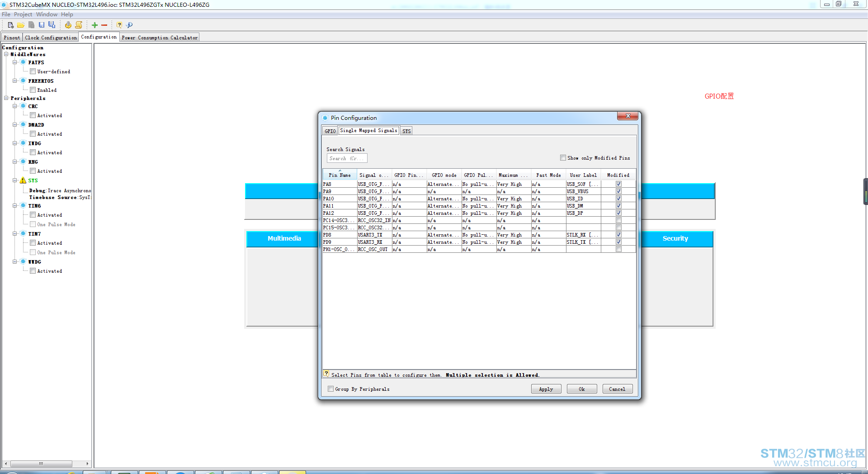Click the TIM7 peripheral cube icon

click(23, 234)
